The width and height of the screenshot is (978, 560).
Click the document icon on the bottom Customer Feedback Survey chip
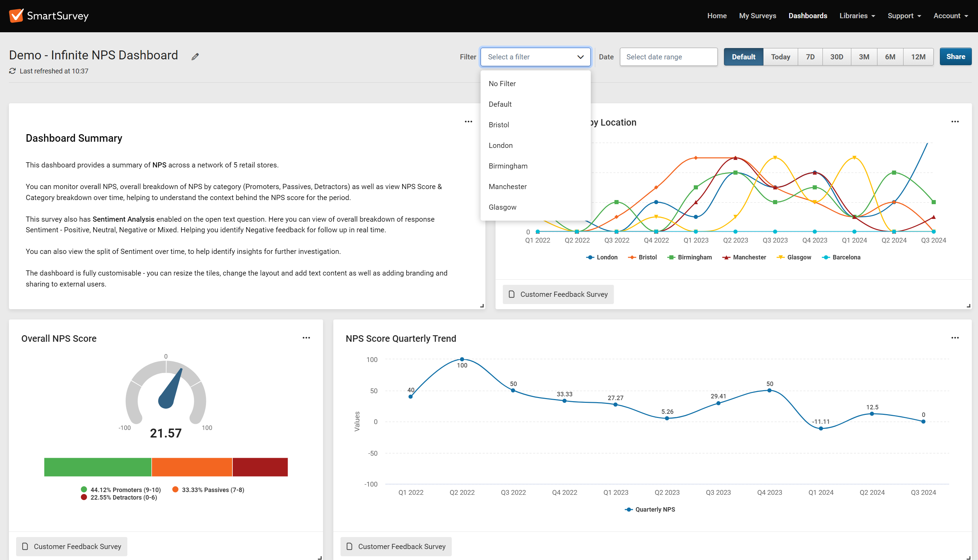tap(25, 546)
